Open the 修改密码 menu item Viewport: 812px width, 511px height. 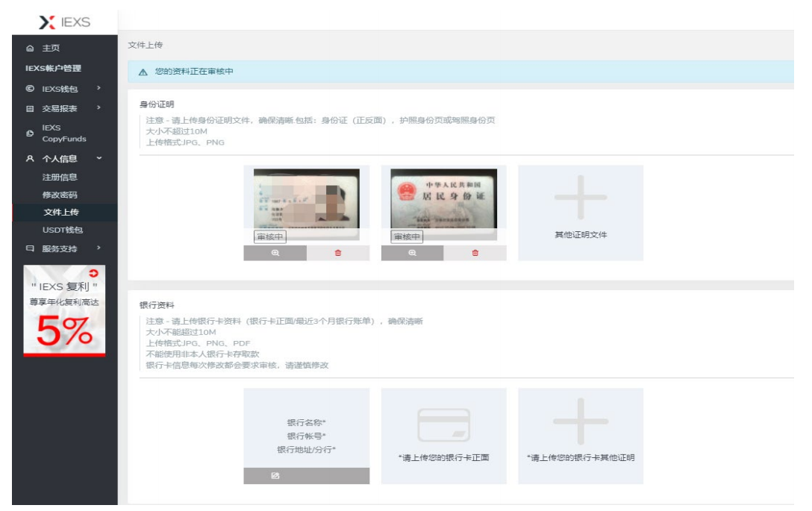pos(60,195)
